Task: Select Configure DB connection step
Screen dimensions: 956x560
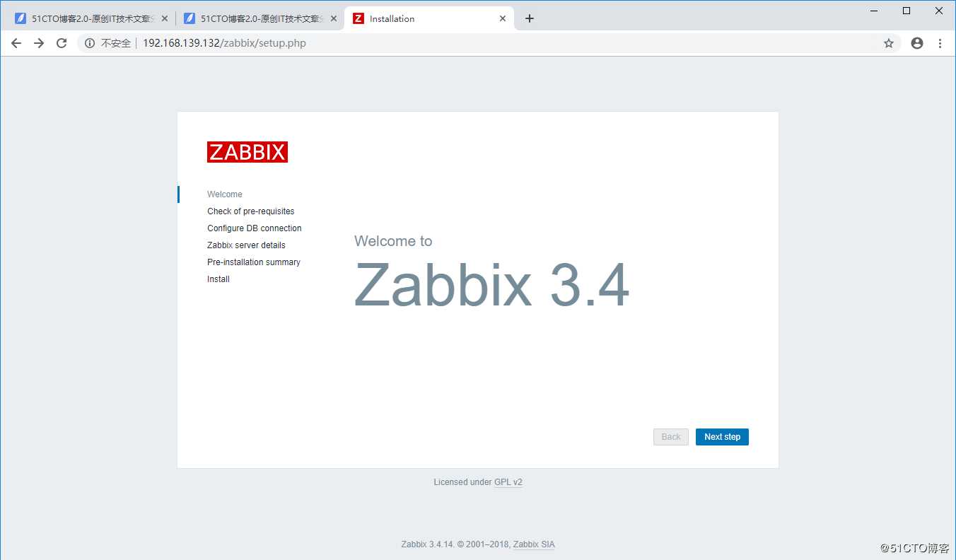Action: (255, 228)
